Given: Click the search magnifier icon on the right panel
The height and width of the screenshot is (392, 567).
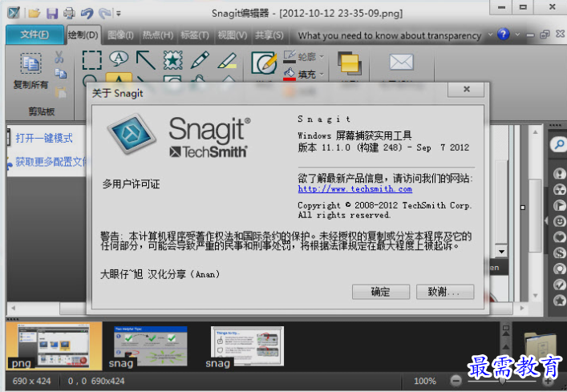Looking at the screenshot, I should coord(560,144).
